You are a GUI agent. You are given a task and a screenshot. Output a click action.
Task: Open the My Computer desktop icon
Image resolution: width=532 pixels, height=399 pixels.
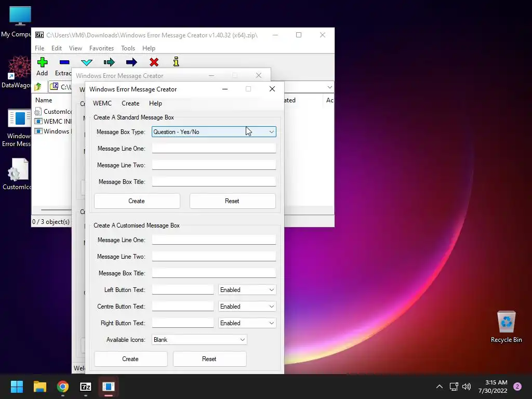pos(20,22)
